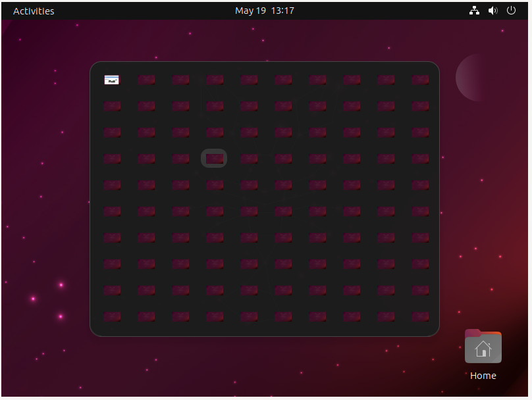Open the power indicator icon at top right
532x400 pixels.
click(511, 11)
